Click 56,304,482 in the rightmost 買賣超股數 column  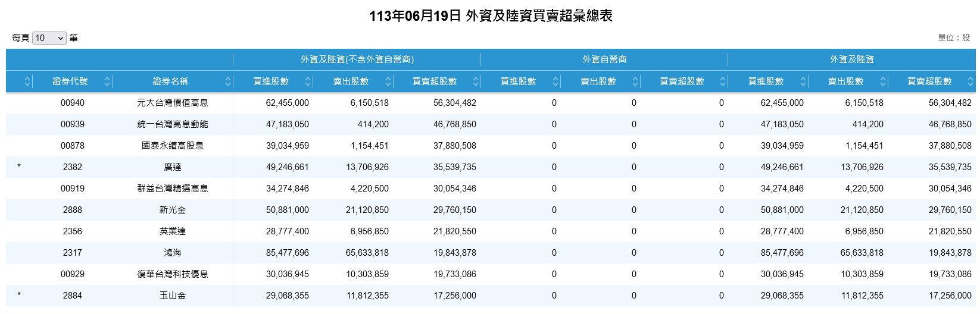click(950, 103)
